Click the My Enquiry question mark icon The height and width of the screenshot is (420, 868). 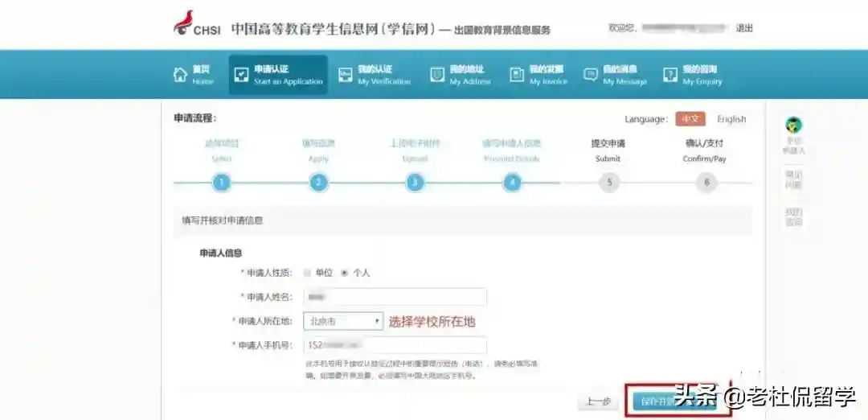point(670,75)
